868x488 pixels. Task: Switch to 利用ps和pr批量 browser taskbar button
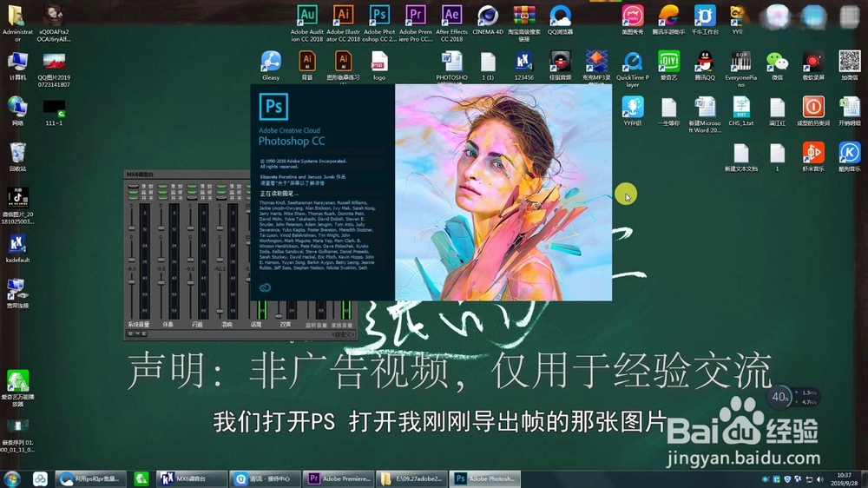[90, 478]
